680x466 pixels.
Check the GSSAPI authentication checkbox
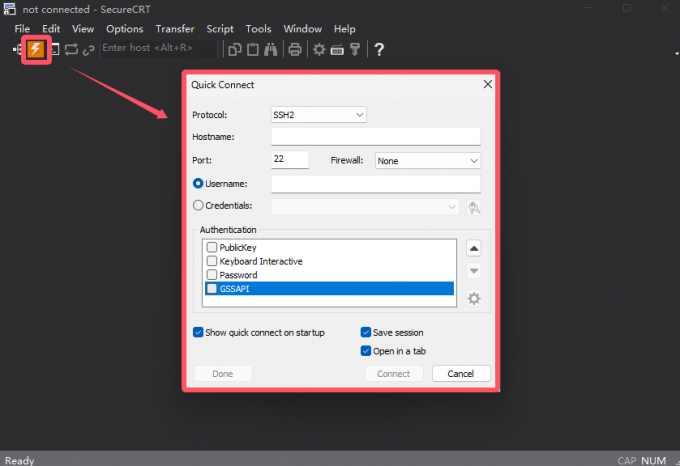[x=212, y=289]
